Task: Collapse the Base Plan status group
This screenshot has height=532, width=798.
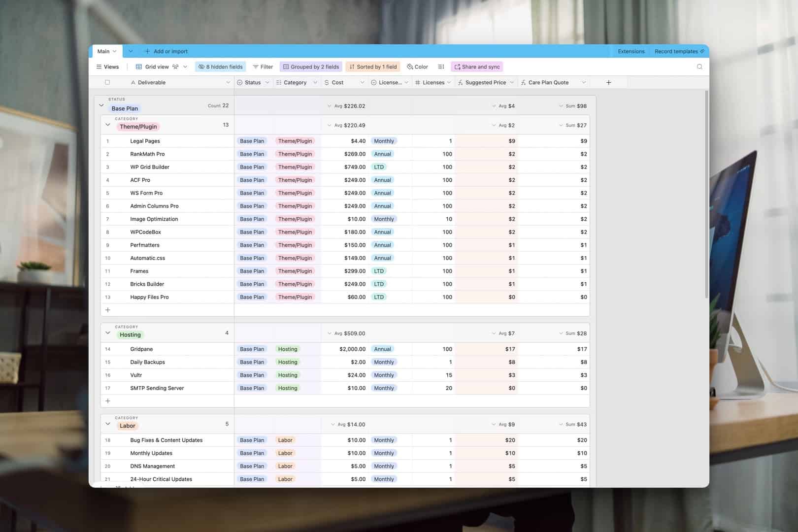Action: click(101, 105)
